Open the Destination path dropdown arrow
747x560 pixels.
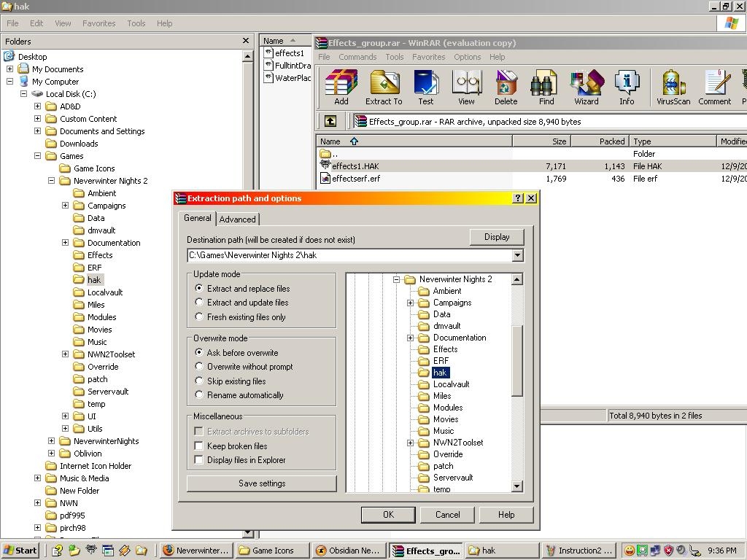(x=517, y=256)
